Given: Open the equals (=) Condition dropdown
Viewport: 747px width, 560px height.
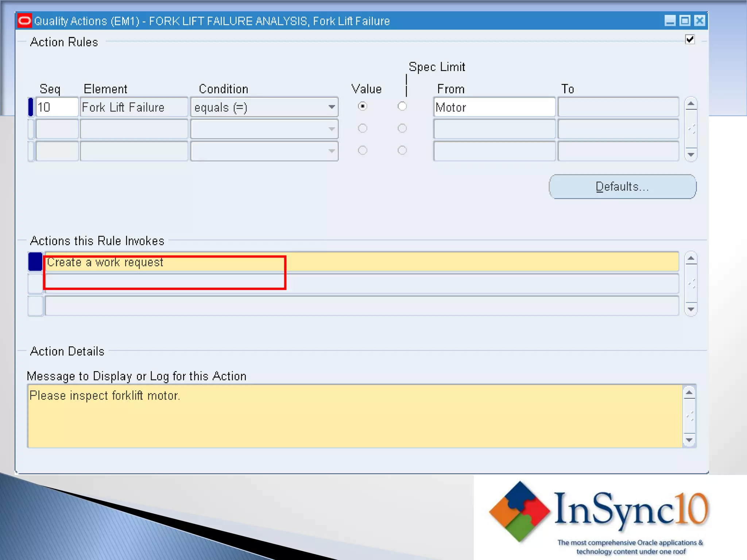Looking at the screenshot, I should click(331, 107).
